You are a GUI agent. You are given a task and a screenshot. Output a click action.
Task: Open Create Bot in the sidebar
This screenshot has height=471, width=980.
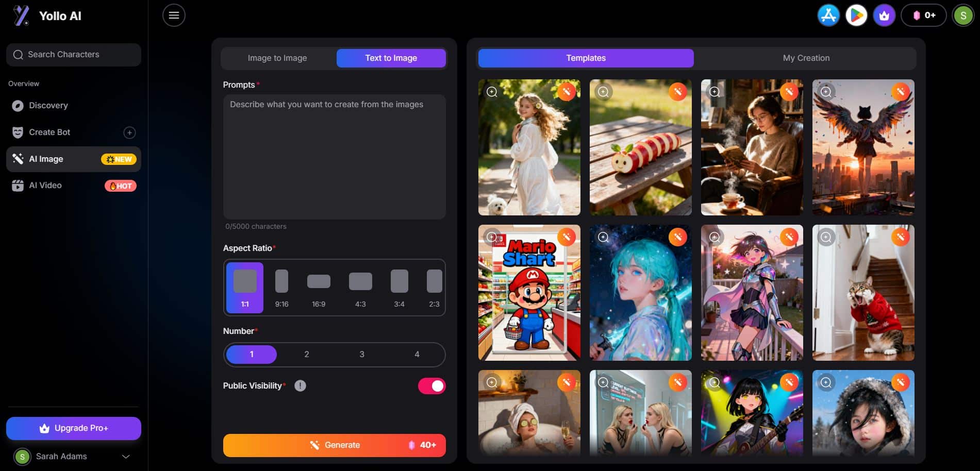[x=74, y=132]
